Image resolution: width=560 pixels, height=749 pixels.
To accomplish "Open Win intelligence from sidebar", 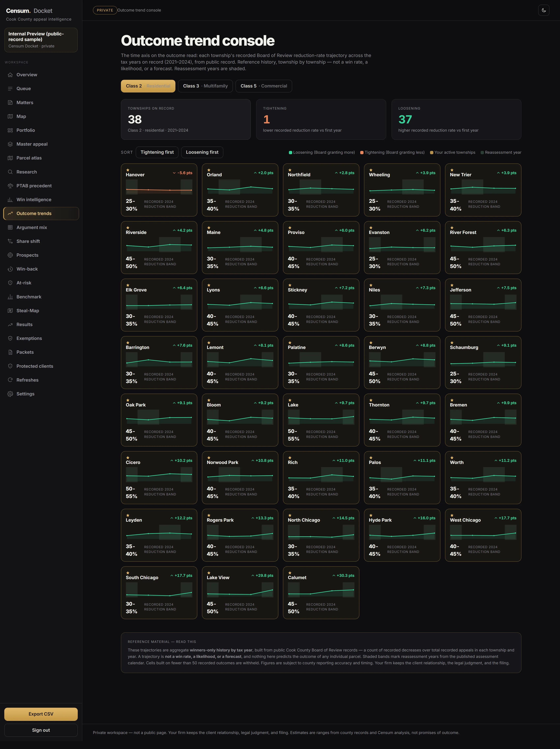I will point(41,200).
